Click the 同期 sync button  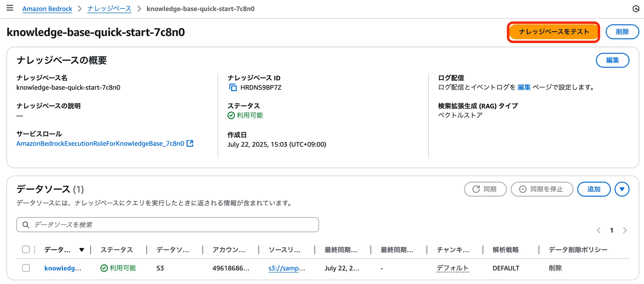(x=485, y=189)
